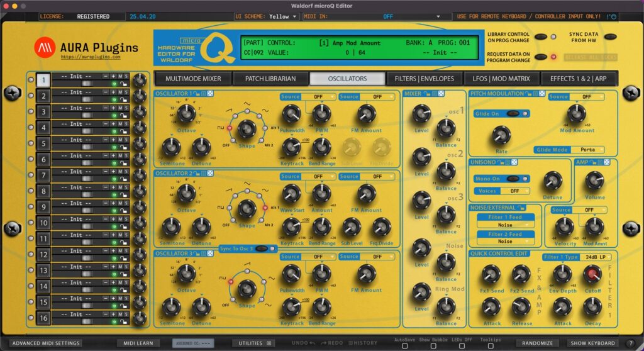Click the part 1 level slider
644x351 pixels.
click(x=87, y=84)
